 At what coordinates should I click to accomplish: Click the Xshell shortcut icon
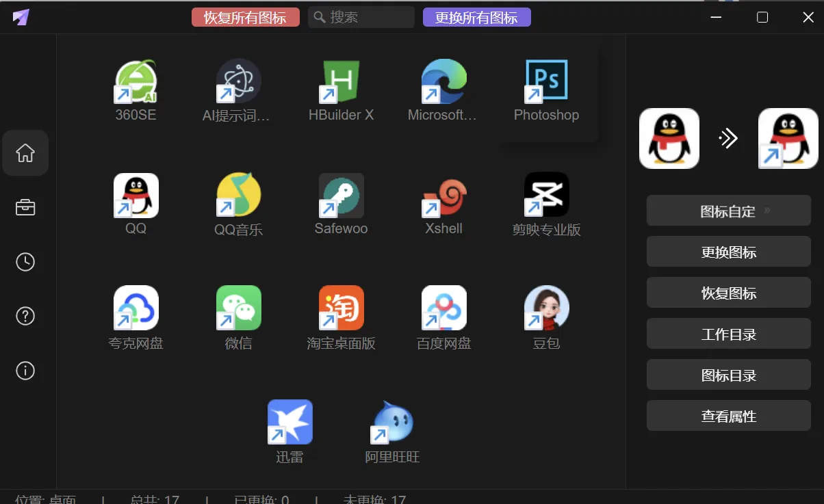(443, 194)
